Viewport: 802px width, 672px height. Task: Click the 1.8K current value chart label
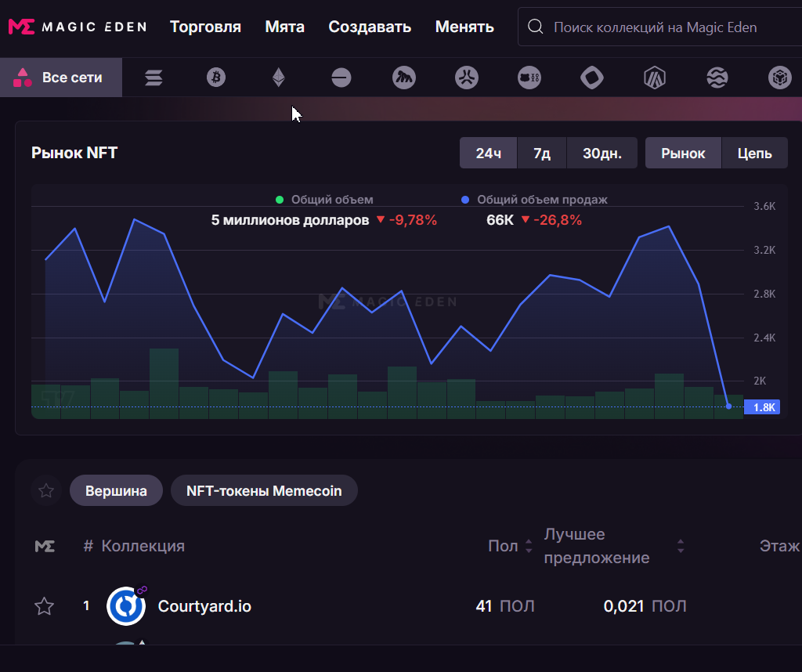coord(762,407)
